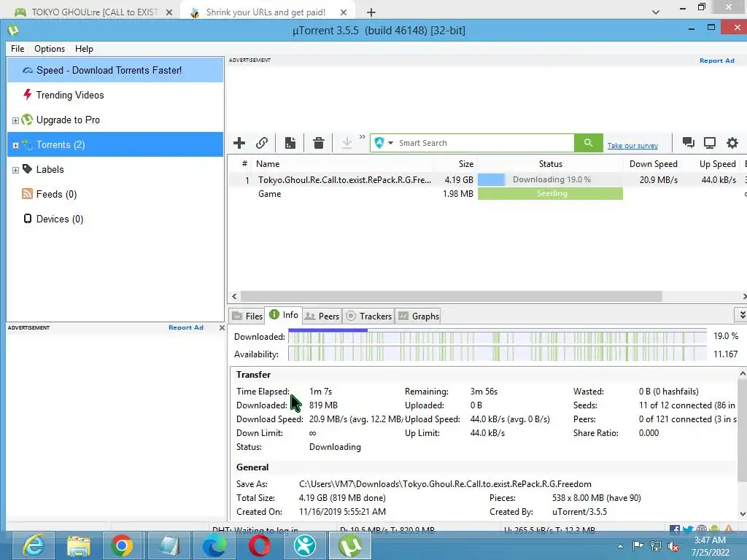This screenshot has height=560, width=747.
Task: Expand the Torrents (2) node
Action: [16, 145]
